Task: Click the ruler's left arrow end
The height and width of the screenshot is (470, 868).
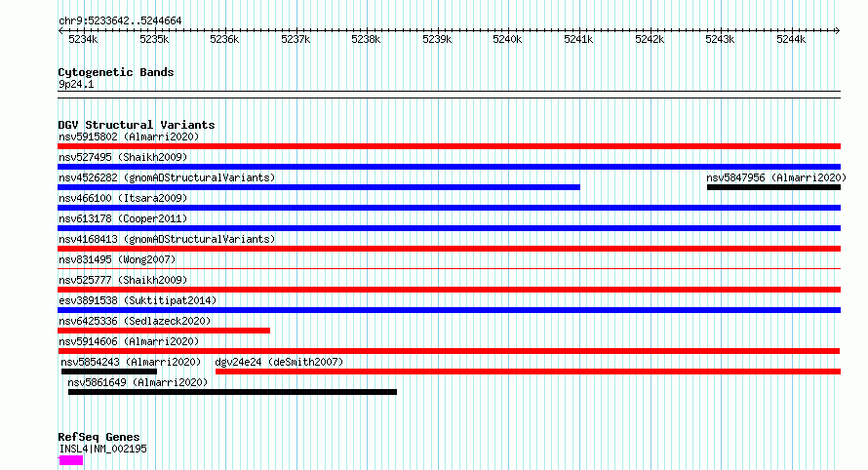Action: 59,31
